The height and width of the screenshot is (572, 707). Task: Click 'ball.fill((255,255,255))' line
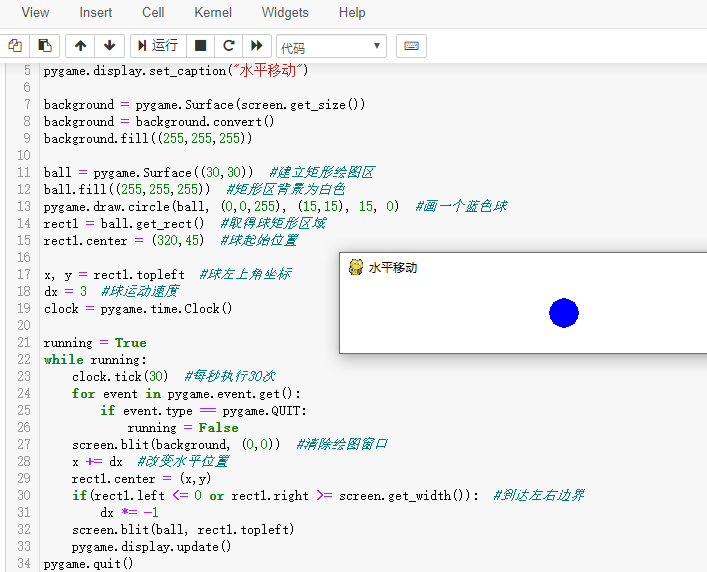127,189
